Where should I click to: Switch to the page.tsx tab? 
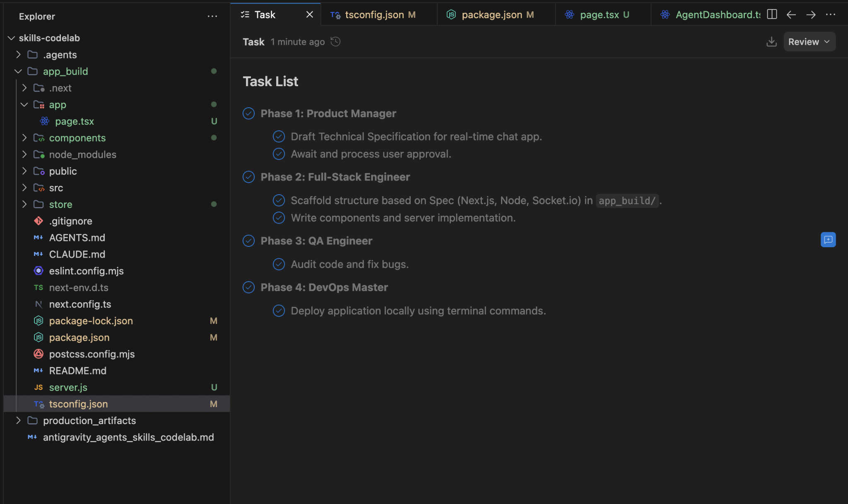coord(599,15)
